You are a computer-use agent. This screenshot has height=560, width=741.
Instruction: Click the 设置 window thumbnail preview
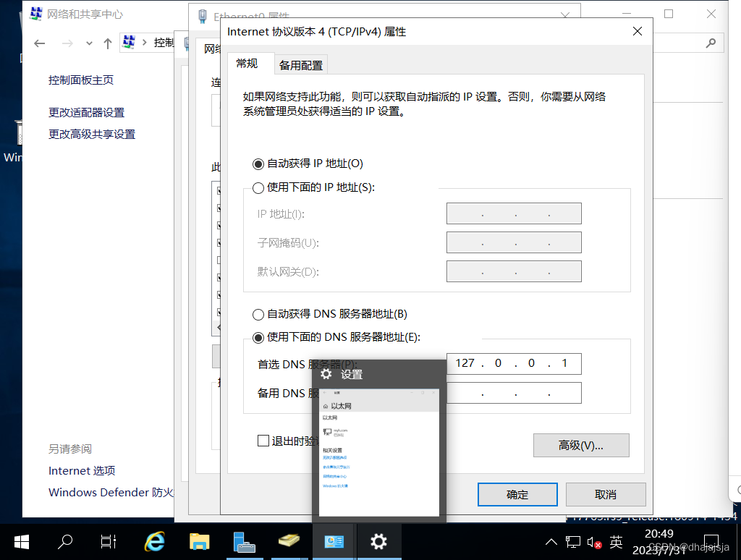(x=379, y=452)
